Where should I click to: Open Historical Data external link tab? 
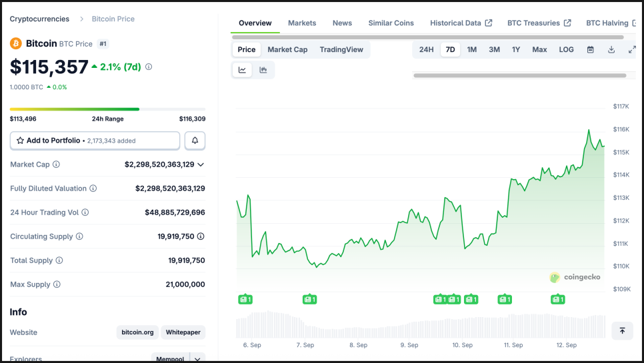(x=461, y=23)
